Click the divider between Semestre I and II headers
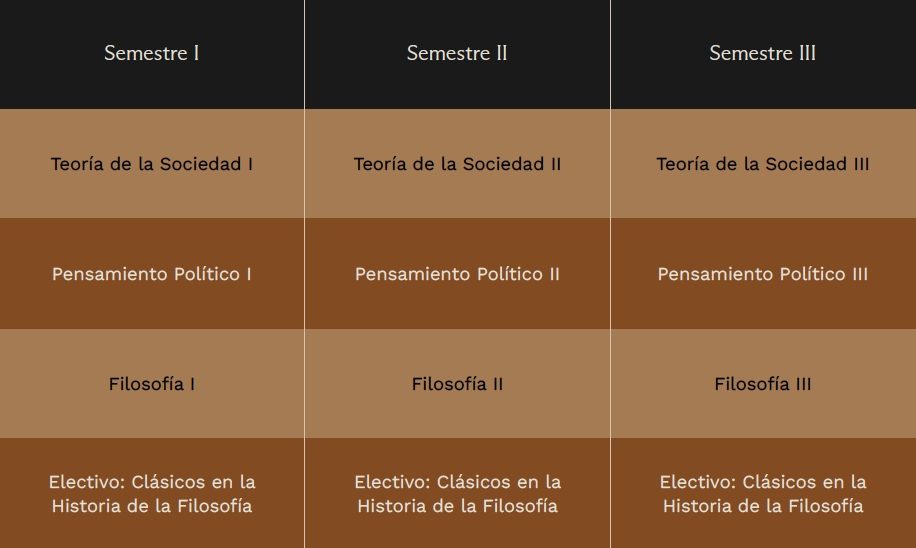Viewport: 916px width, 548px height. click(305, 53)
